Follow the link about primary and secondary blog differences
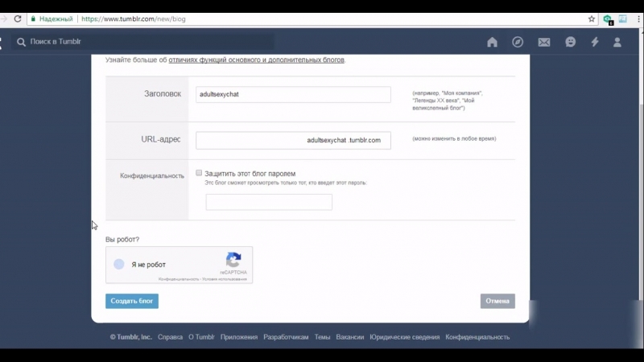The width and height of the screenshot is (644, 362). pos(256,60)
